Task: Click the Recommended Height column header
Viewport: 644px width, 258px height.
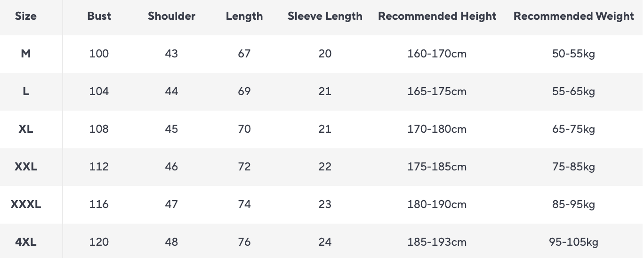Action: [437, 16]
